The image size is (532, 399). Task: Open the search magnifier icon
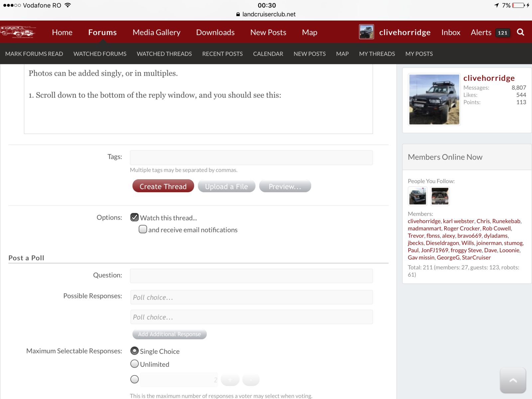[x=520, y=32]
